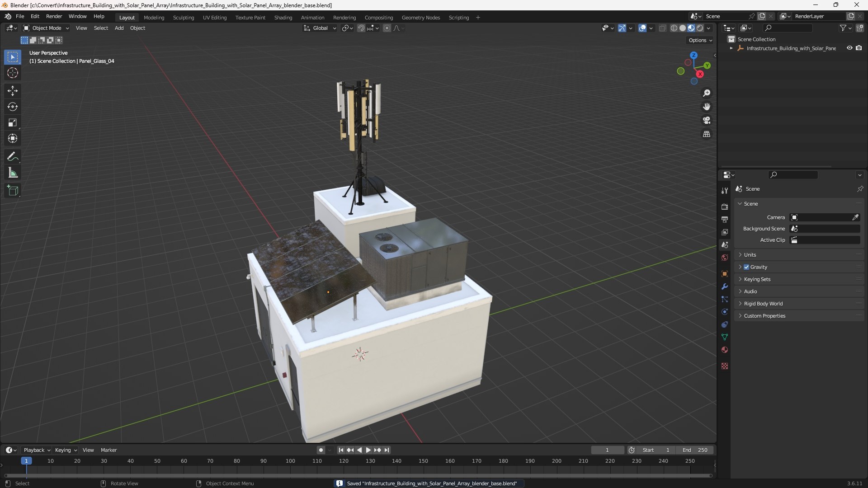Open the Global transform orientation dropdown
Image resolution: width=868 pixels, height=488 pixels.
320,28
